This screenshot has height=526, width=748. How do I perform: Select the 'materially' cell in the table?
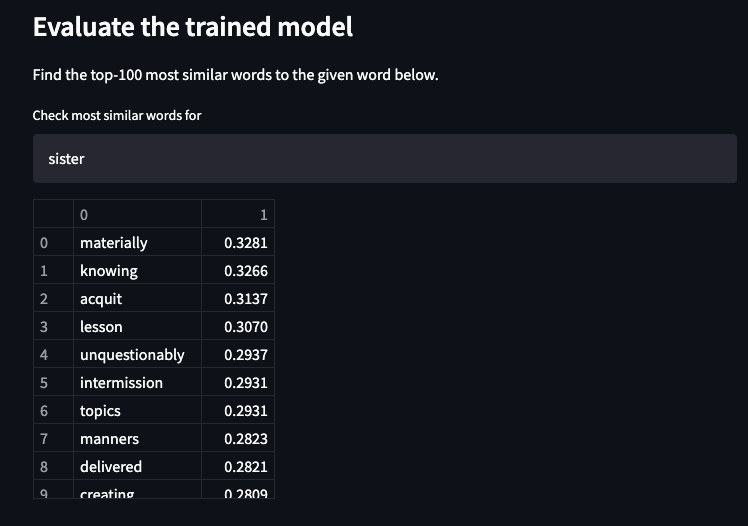(137, 242)
